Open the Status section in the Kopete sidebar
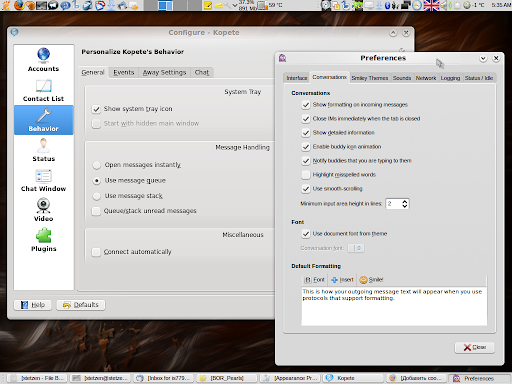 click(x=43, y=150)
